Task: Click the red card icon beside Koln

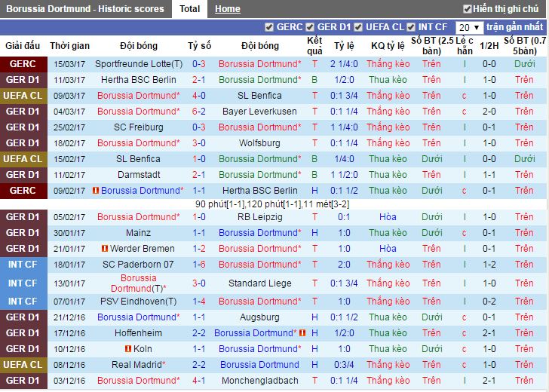Action: coord(128,348)
